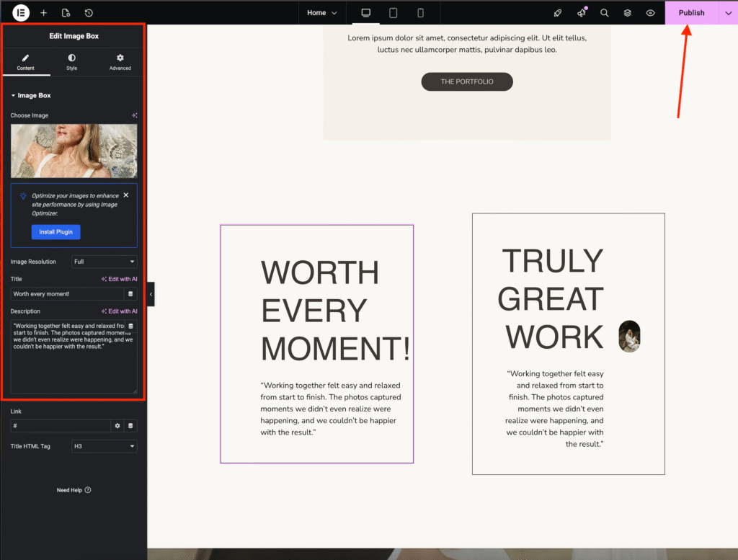Image resolution: width=738 pixels, height=560 pixels.
Task: Open the Advanced tab
Action: [x=120, y=62]
